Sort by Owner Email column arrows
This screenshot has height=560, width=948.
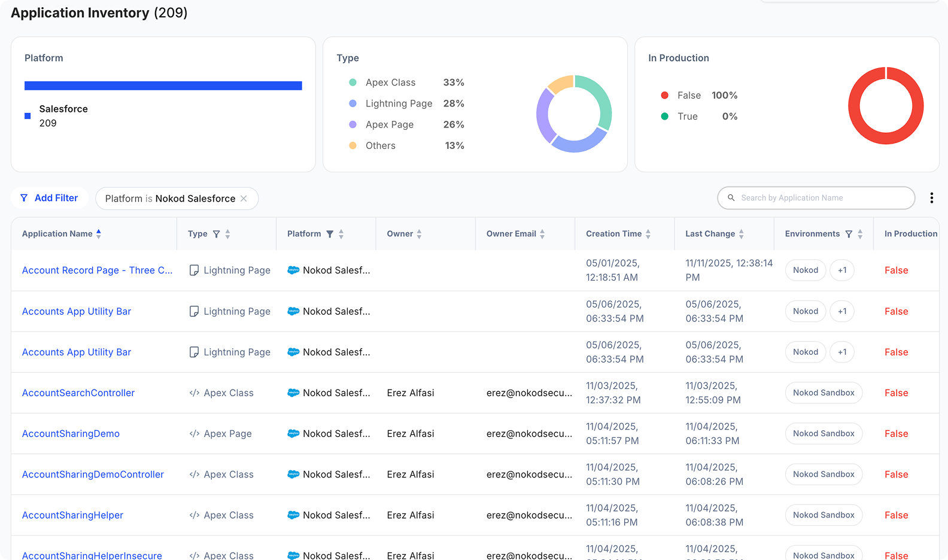coord(542,234)
